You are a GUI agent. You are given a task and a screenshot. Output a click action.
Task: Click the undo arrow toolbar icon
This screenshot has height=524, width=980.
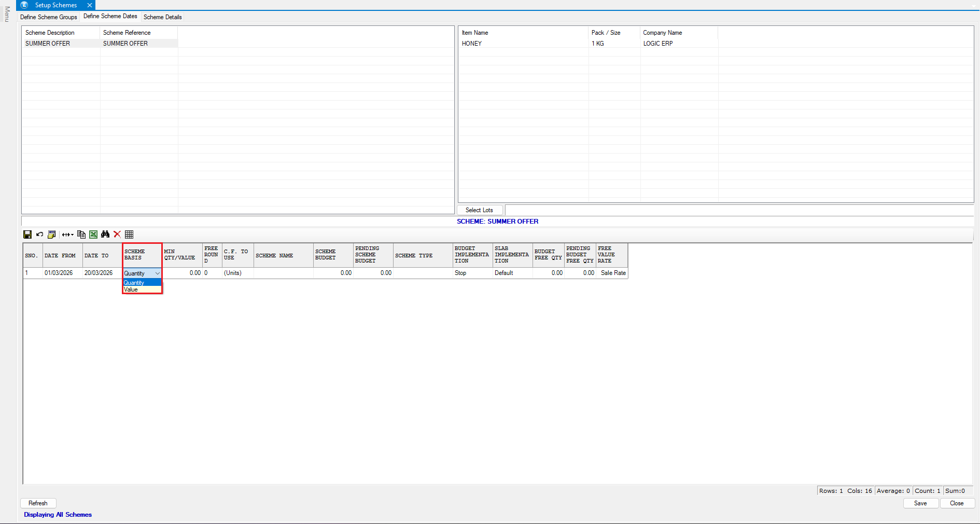tap(39, 235)
